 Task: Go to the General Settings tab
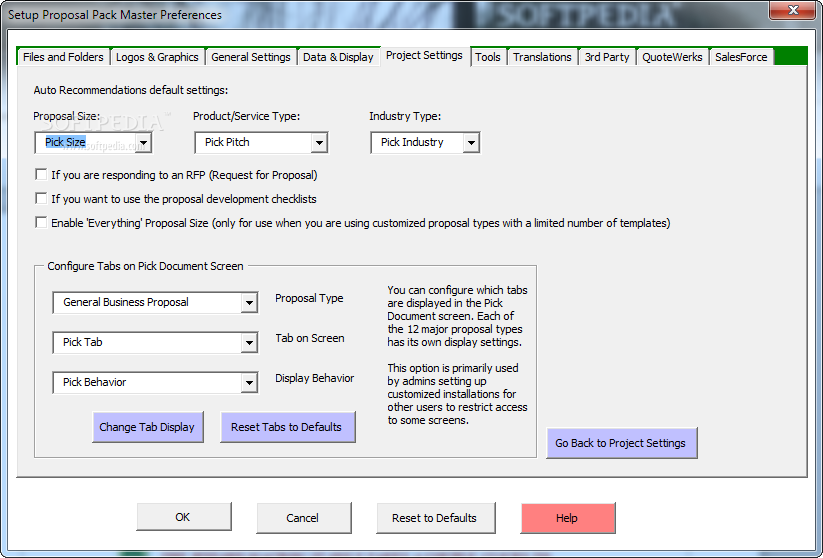[250, 57]
